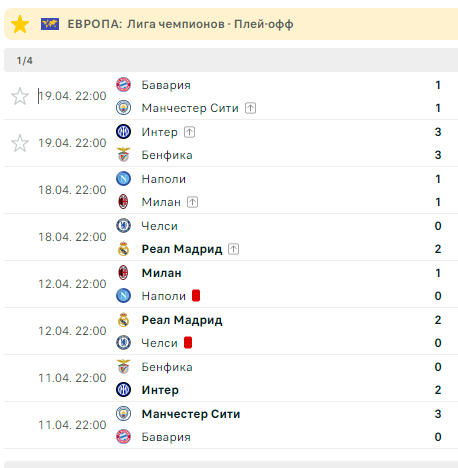Star the Bayern vs Manchester City match

20,96
